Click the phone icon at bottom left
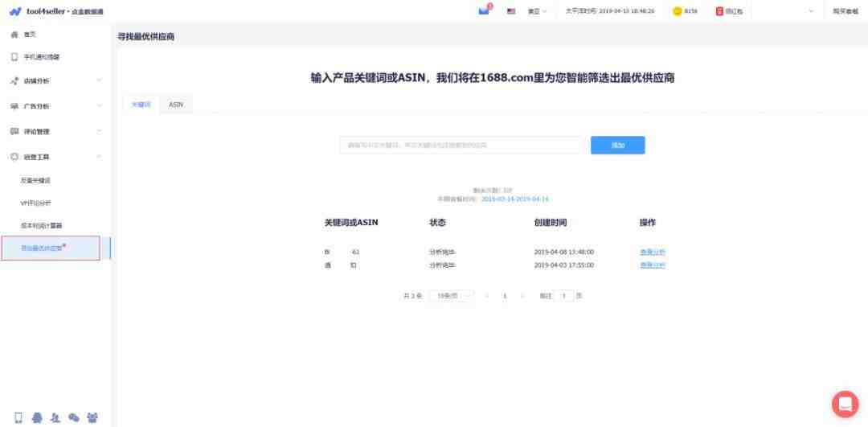This screenshot has height=427, width=868. click(x=18, y=417)
